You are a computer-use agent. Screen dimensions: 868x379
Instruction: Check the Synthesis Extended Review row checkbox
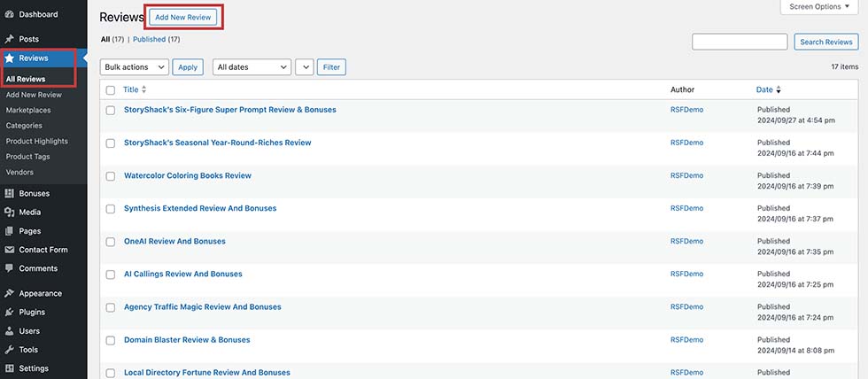[x=111, y=209]
